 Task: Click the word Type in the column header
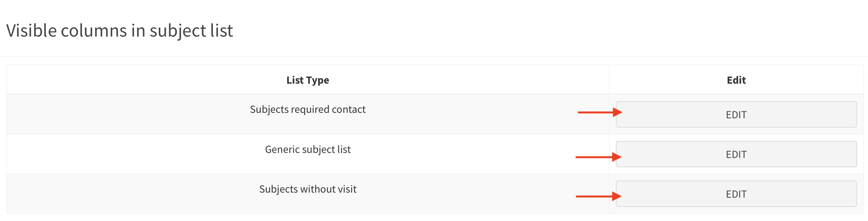tap(317, 81)
